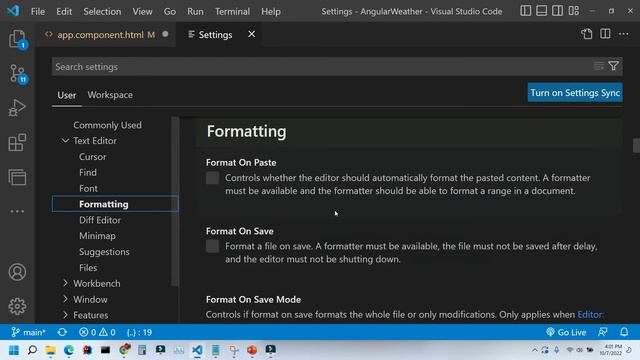Collapse the Text Editor tree section
Screen dimensions: 640x360
pos(65,140)
